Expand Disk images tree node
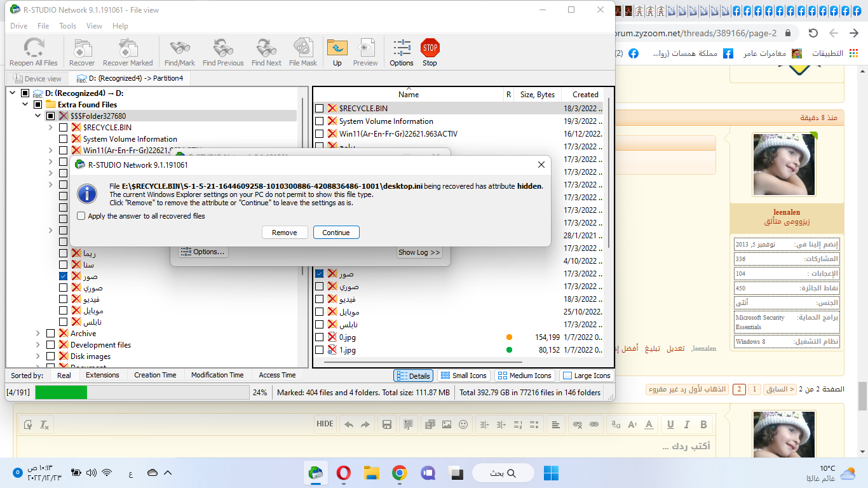The image size is (868, 488). 37,356
